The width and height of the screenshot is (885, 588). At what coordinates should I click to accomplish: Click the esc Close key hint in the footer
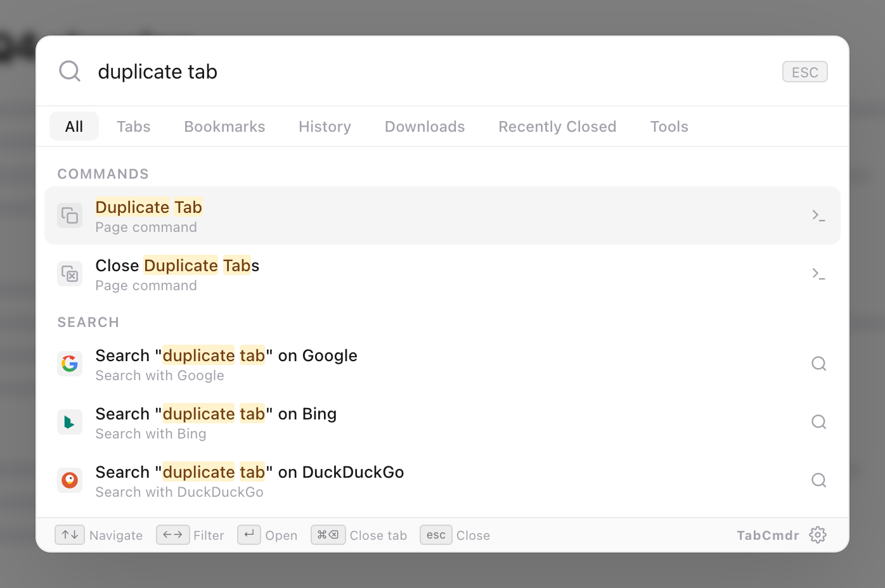click(436, 535)
